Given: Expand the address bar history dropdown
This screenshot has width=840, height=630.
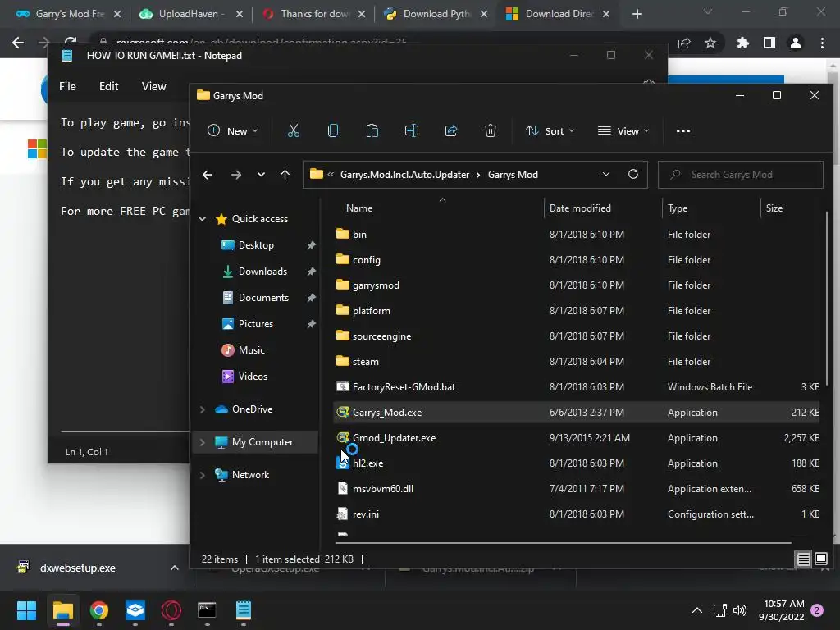Looking at the screenshot, I should (606, 174).
